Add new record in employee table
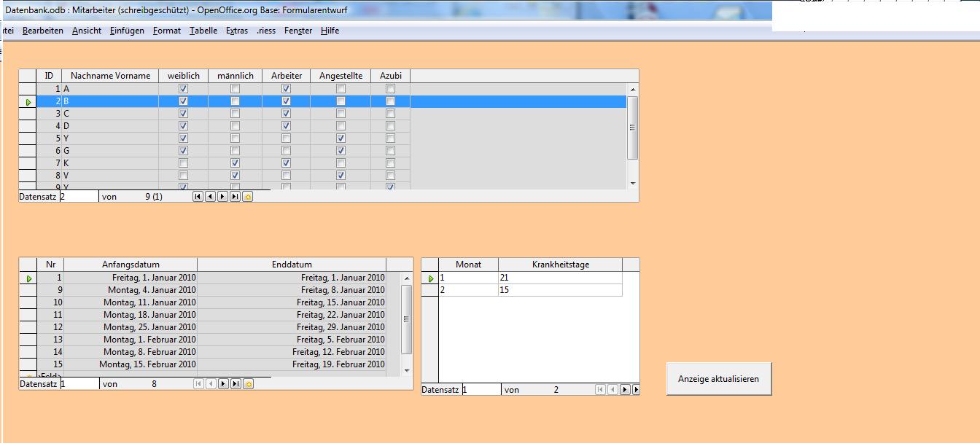Screen dimensions: 980x446 [248, 197]
